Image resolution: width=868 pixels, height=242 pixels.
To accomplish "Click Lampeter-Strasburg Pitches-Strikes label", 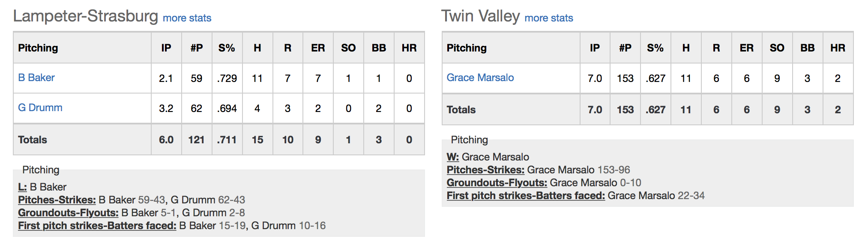I will click(x=57, y=200).
